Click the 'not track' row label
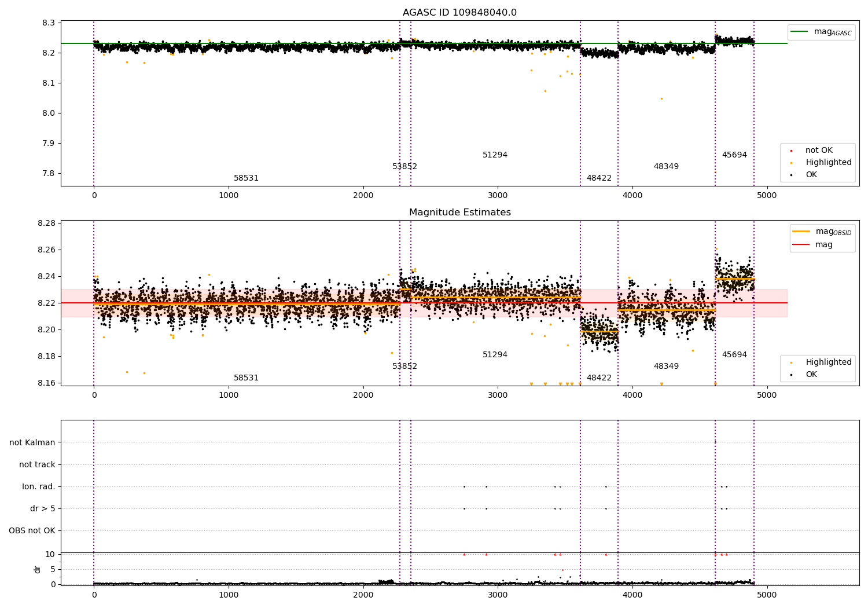 [37, 465]
